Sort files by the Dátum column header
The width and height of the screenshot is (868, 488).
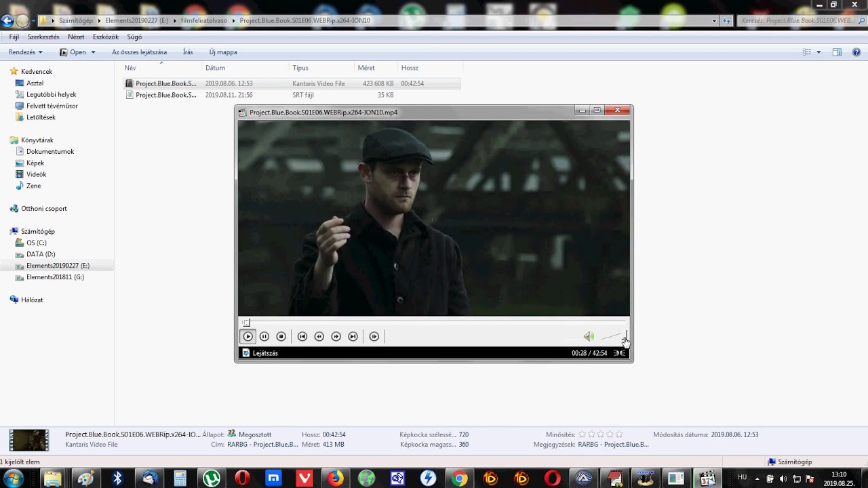coord(245,68)
